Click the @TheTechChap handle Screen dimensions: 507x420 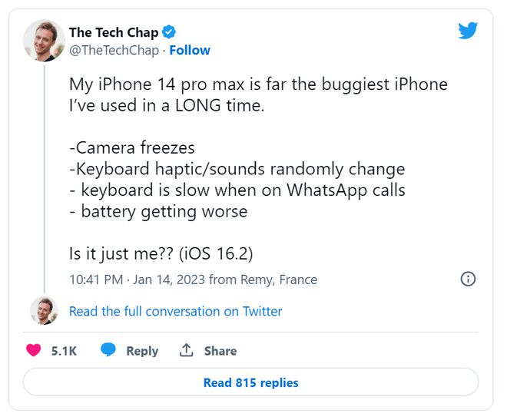[114, 51]
